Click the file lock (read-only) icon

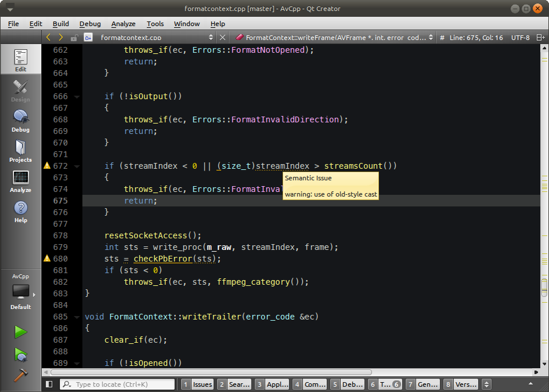click(74, 38)
